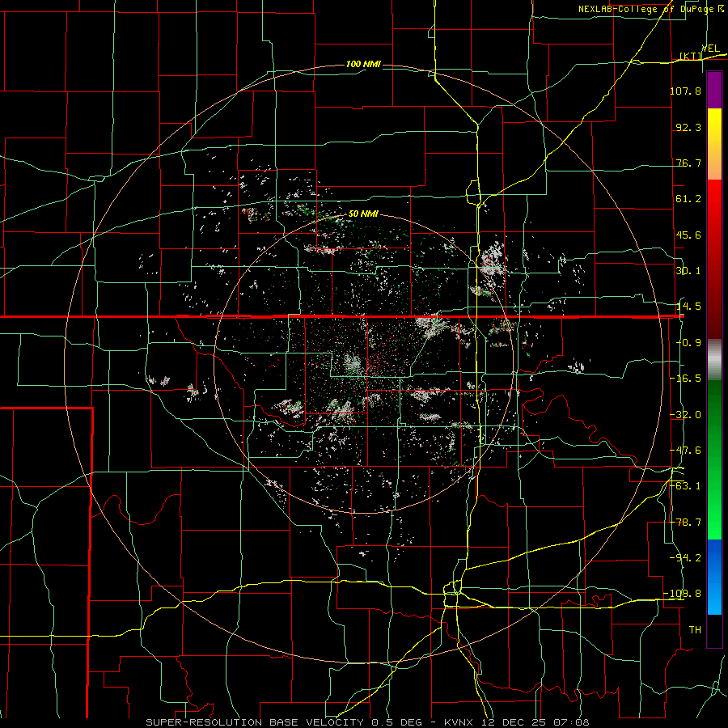The image size is (728, 728).
Task: Click the -78.7 velocity scale value
Action: pos(686,522)
